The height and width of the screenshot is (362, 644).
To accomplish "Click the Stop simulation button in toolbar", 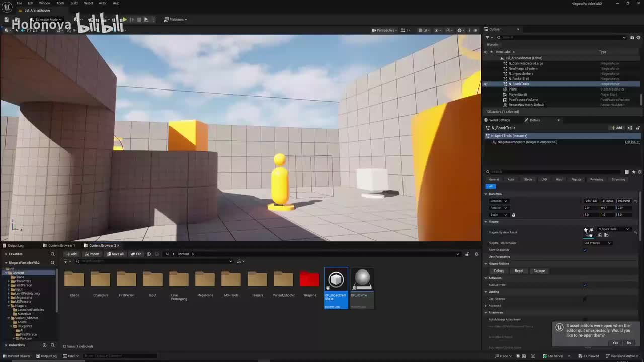I will (139, 20).
